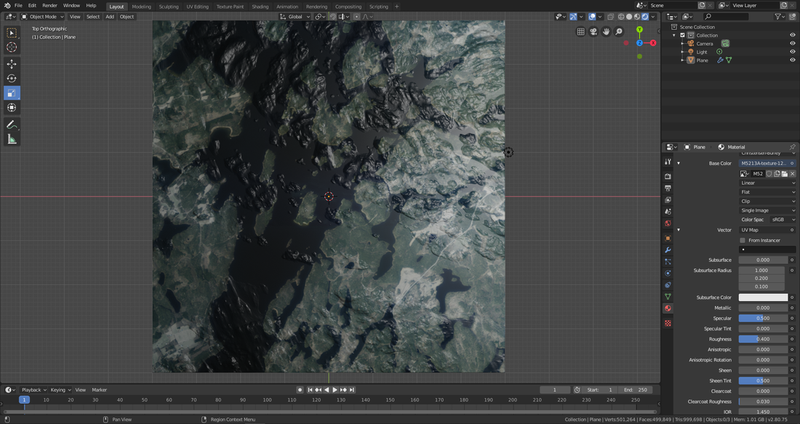
Task: Click the pan view hand icon
Action: point(606,32)
